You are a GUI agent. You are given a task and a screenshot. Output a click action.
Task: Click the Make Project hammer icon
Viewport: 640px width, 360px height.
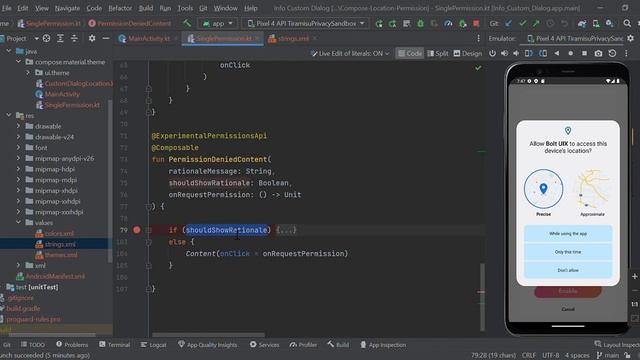coord(187,23)
